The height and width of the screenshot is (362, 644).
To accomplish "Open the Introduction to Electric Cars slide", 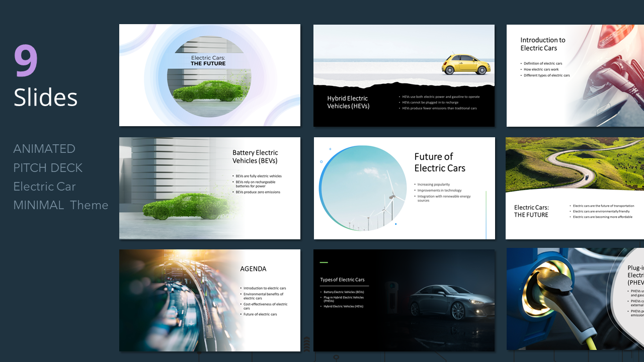I will [x=575, y=75].
